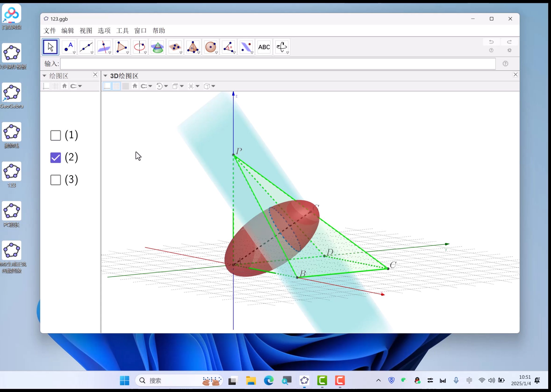Toggle the 3D view grid button
This screenshot has height=392, width=551.
pyautogui.click(x=116, y=86)
